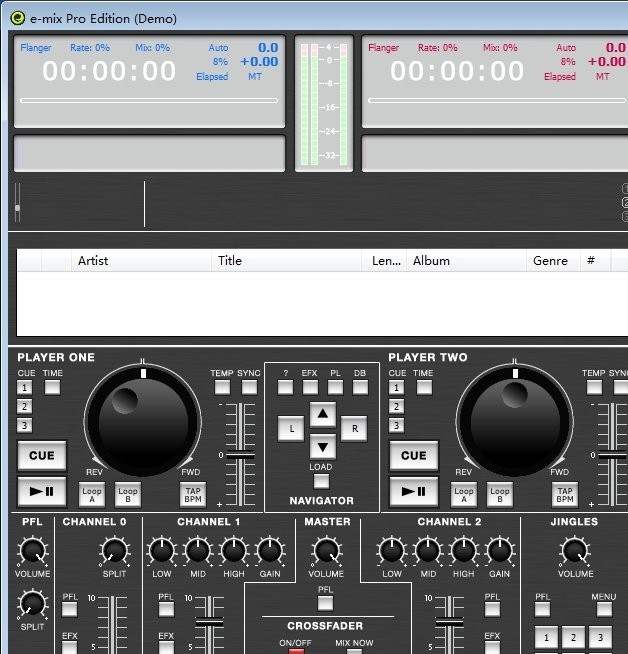Image resolution: width=628 pixels, height=654 pixels.
Task: Select Player Two cue point 1
Action: tap(396, 387)
